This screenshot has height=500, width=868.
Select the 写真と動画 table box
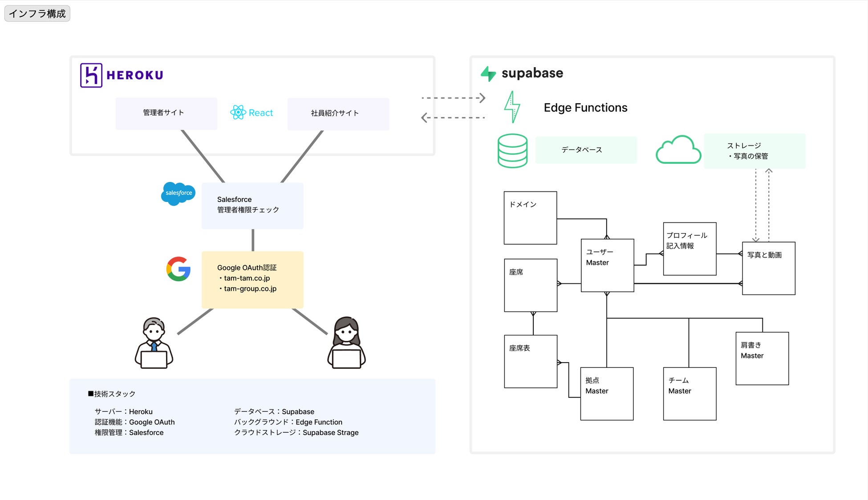click(769, 268)
